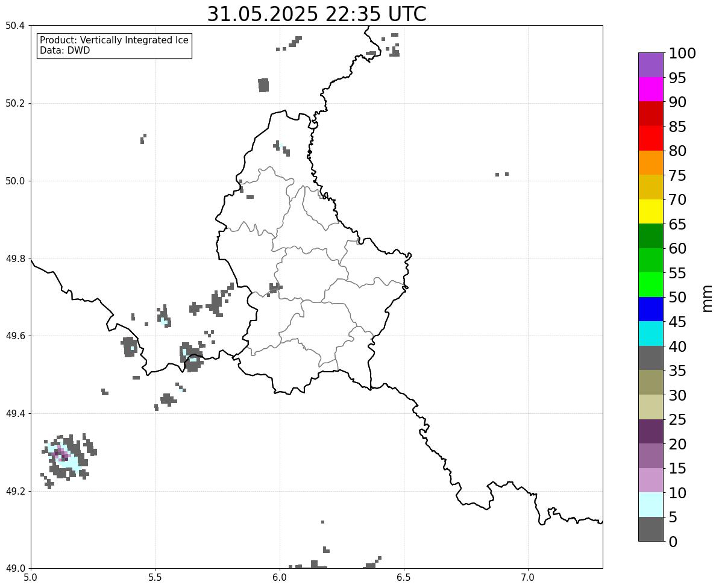Click the medium green 55-60 colorbar segment
The image size is (719, 588).
tap(651, 260)
